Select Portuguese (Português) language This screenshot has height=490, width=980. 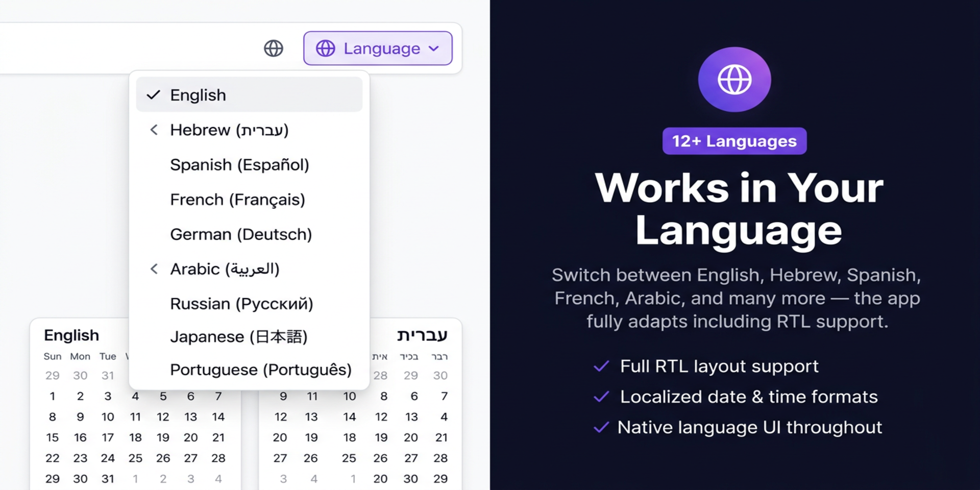249,369
